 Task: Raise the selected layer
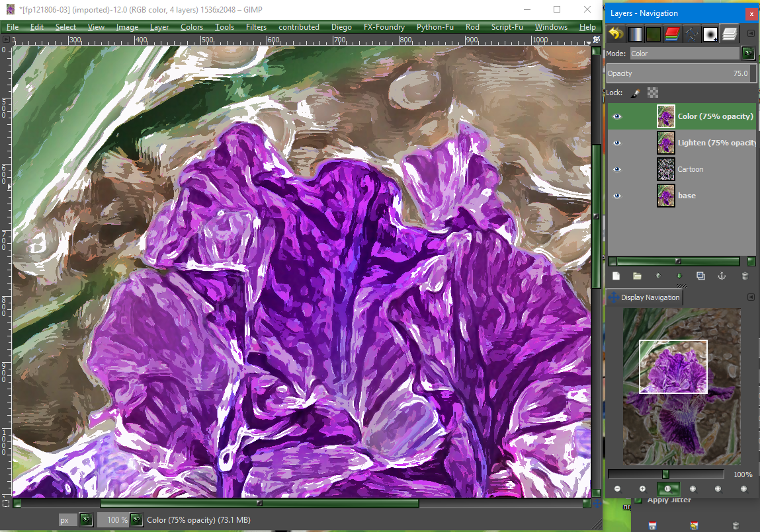658,276
